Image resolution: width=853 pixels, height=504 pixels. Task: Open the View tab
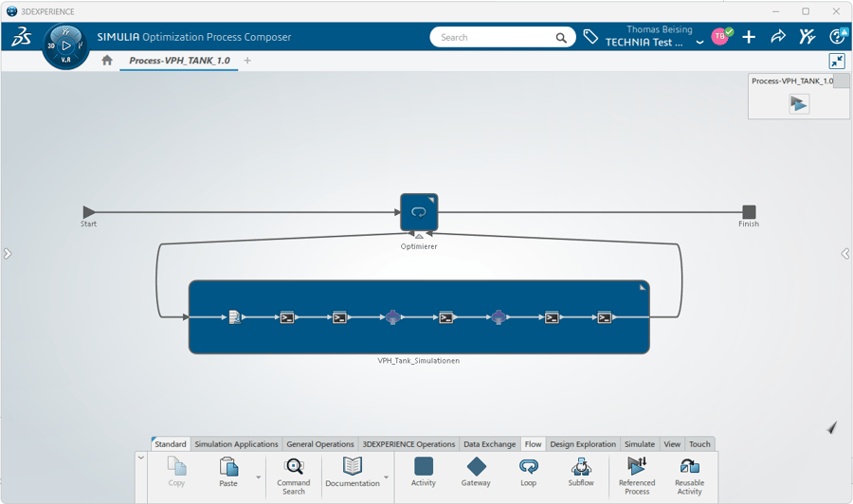coord(672,444)
